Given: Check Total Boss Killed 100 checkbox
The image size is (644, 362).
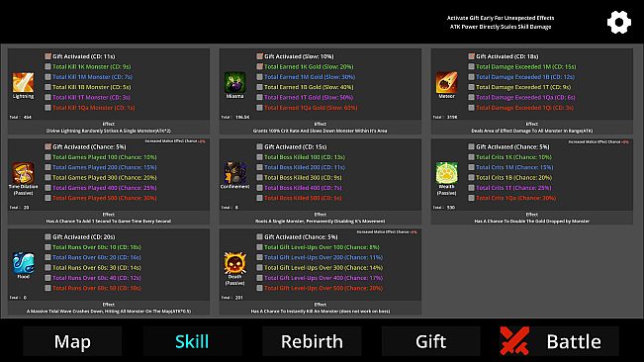Looking at the screenshot, I should pyautogui.click(x=259, y=157).
